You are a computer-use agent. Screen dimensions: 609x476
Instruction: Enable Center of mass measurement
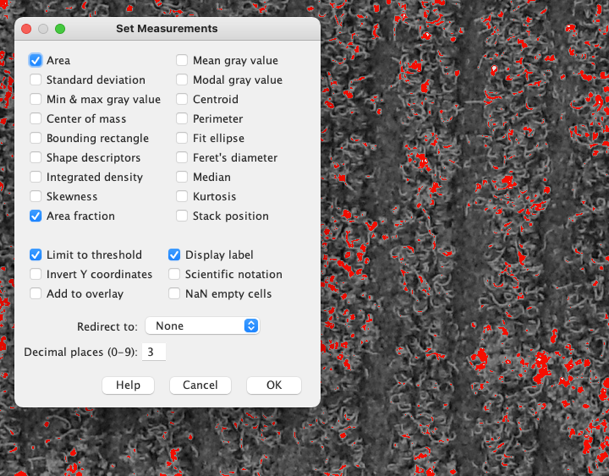click(x=36, y=119)
